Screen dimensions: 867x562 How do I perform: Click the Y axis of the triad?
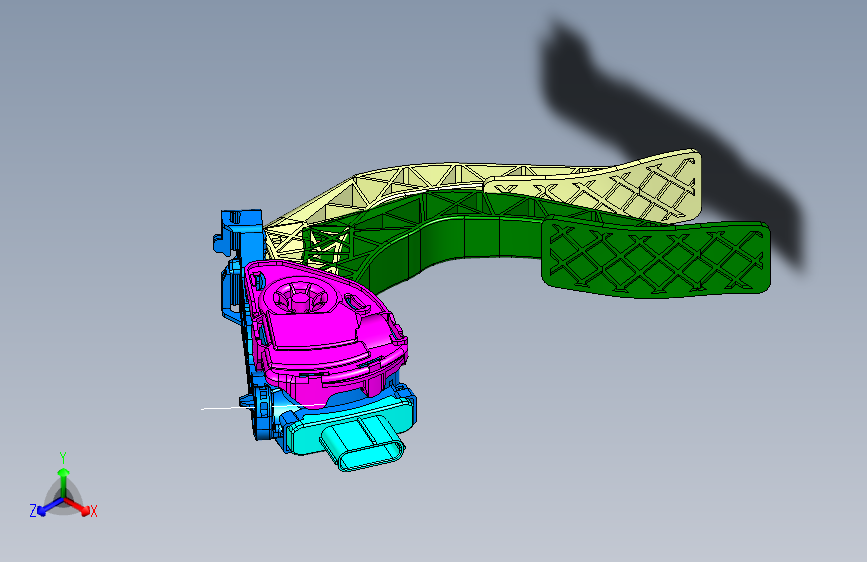(x=64, y=478)
